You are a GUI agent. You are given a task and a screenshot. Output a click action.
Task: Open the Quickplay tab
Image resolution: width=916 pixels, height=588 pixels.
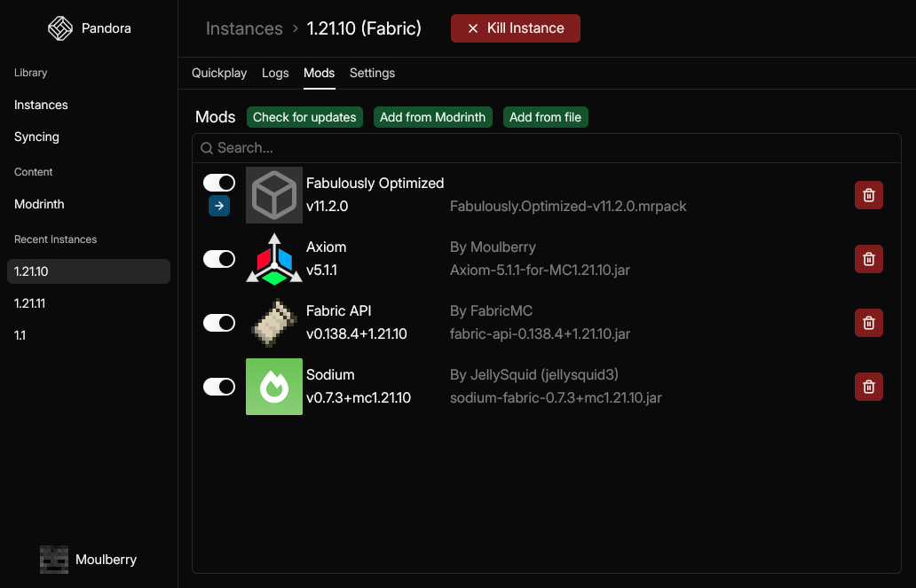pos(219,73)
